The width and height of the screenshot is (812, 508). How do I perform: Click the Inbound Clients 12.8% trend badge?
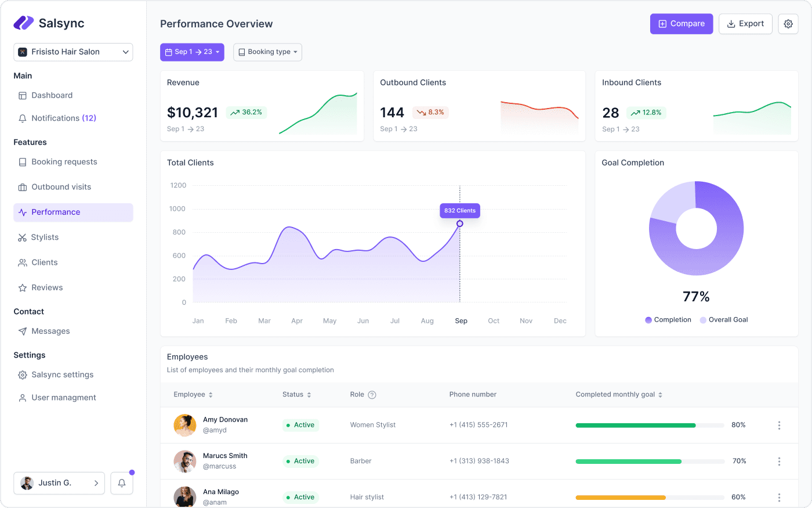646,113
